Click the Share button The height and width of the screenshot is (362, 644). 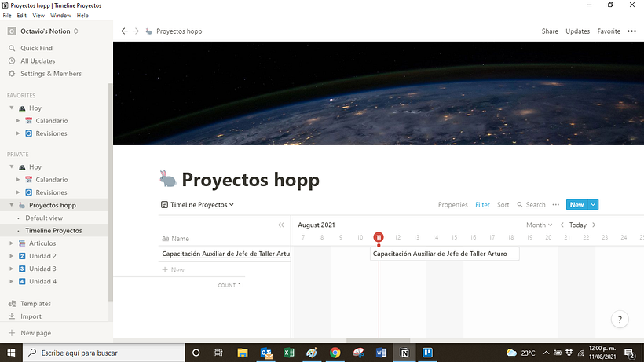[550, 31]
